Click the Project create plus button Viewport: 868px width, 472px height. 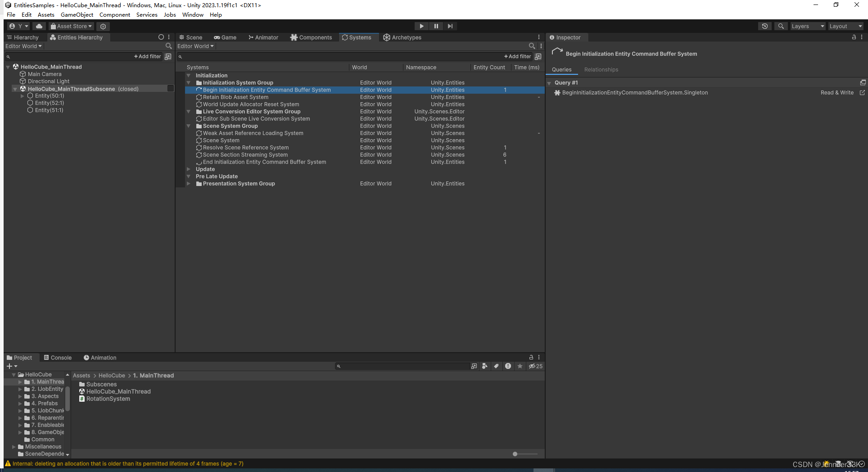(x=12, y=366)
